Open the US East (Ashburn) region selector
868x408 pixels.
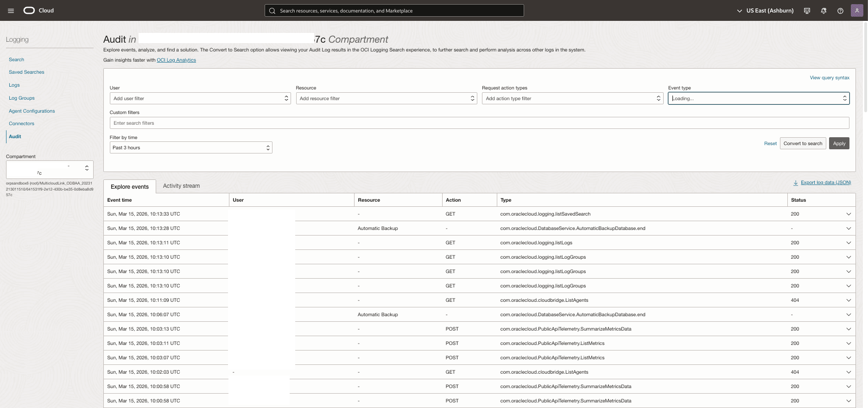tap(765, 11)
